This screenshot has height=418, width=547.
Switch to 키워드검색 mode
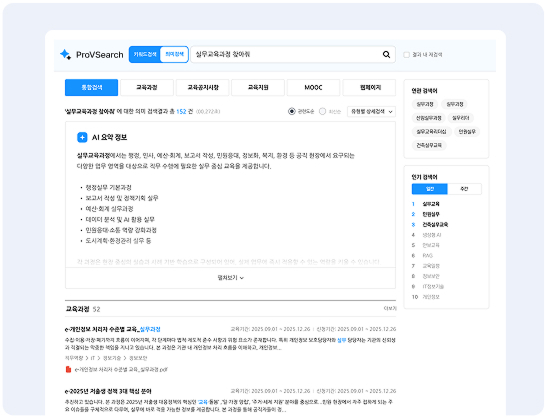[145, 54]
